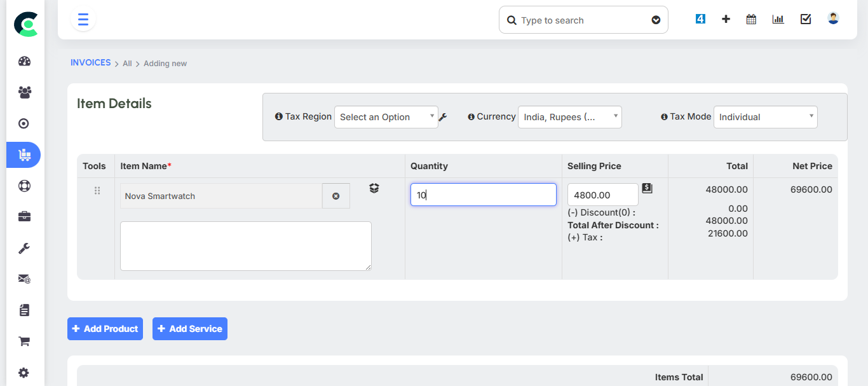Select the Contacts icon in the sidebar
The width and height of the screenshot is (868, 386).
point(24,92)
